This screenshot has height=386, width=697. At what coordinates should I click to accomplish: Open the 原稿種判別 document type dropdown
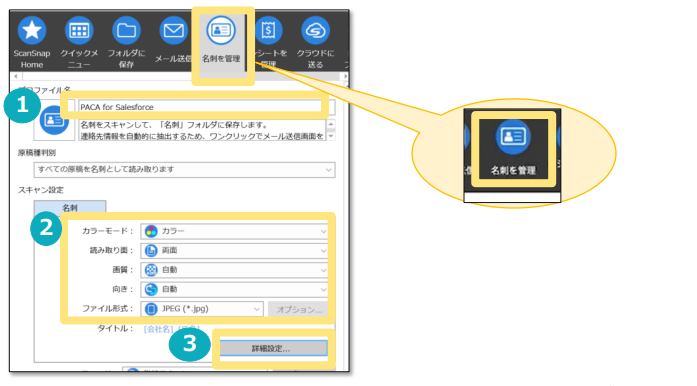[x=184, y=169]
